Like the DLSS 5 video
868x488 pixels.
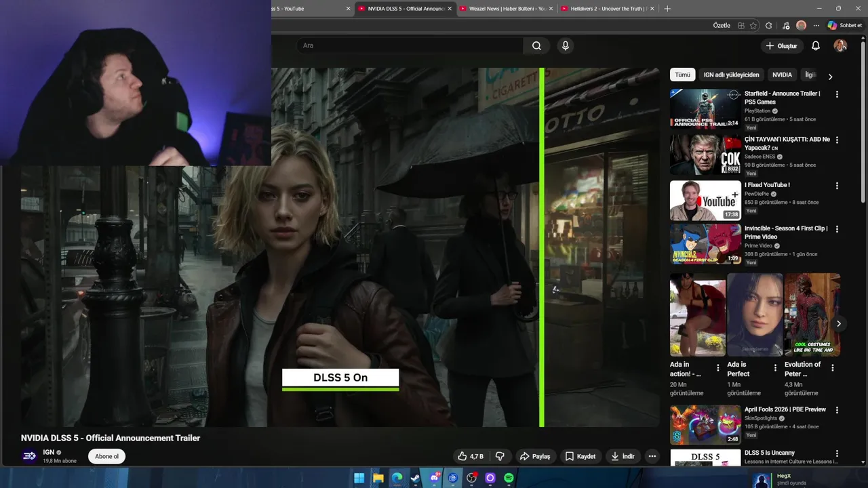click(x=471, y=456)
